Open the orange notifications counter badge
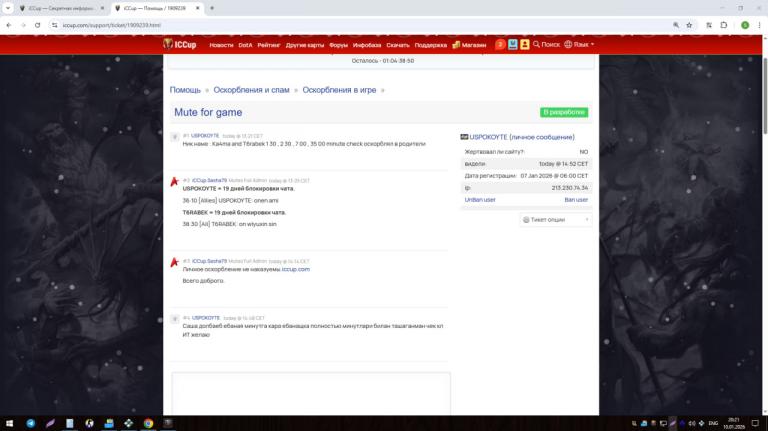 coord(500,45)
